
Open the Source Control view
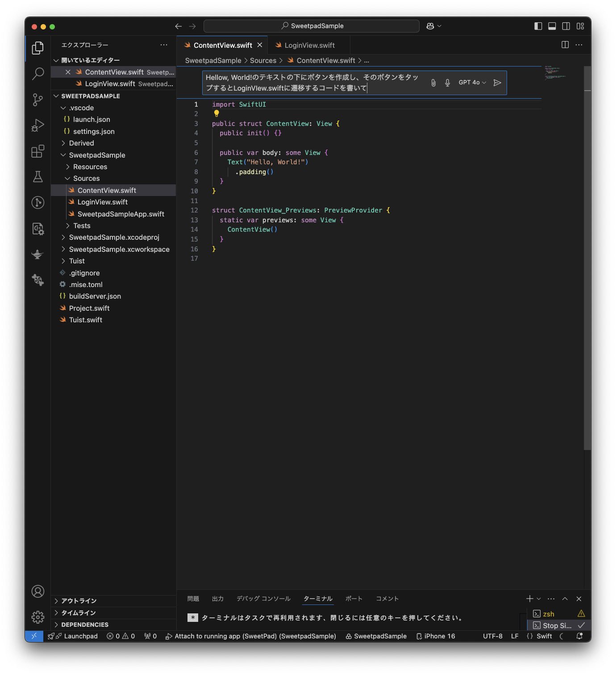[x=37, y=100]
